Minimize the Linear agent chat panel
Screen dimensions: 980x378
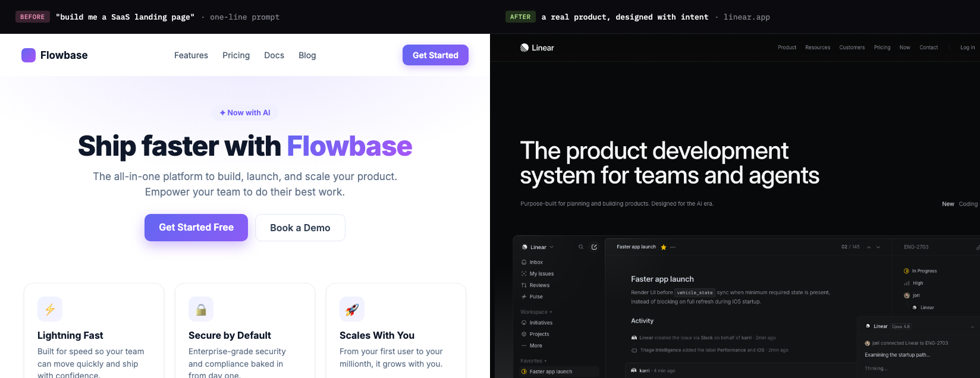tap(973, 327)
